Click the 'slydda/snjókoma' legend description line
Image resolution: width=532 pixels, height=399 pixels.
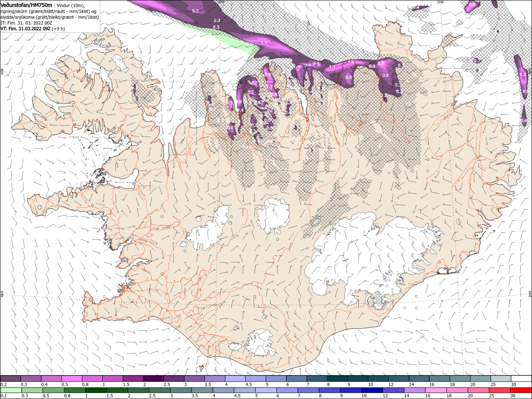coord(49,17)
